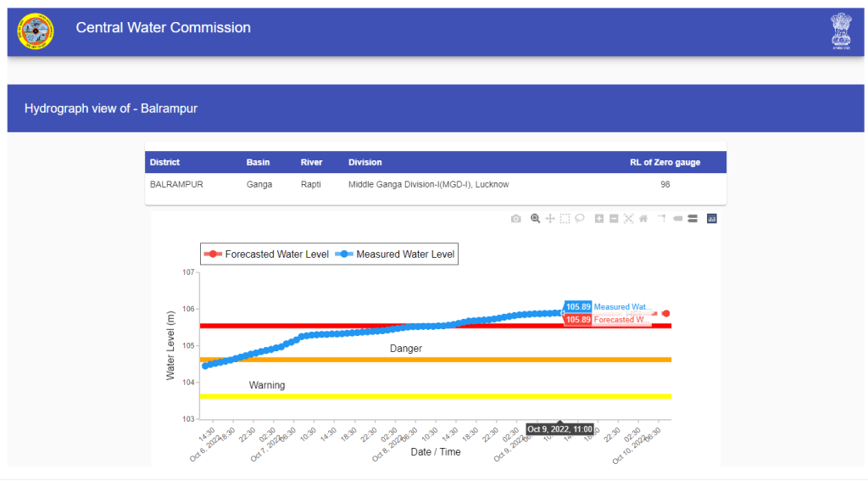Click the Zoom In plus icon

tap(599, 219)
